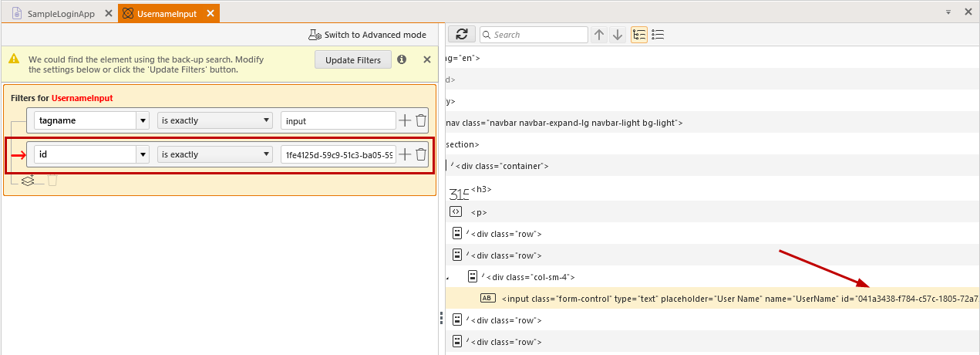This screenshot has width=980, height=355.
Task: Edit the id value field
Action: (338, 154)
